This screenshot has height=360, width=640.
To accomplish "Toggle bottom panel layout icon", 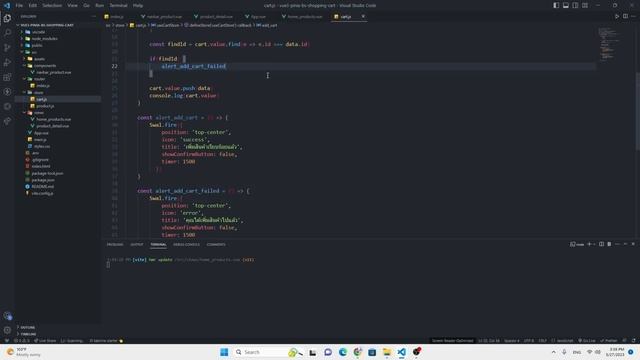I will [566, 5].
